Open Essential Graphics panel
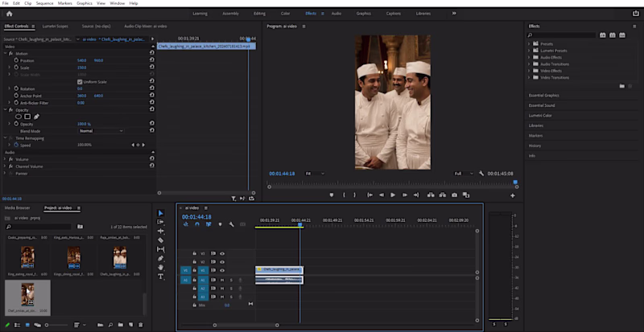 coord(543,95)
